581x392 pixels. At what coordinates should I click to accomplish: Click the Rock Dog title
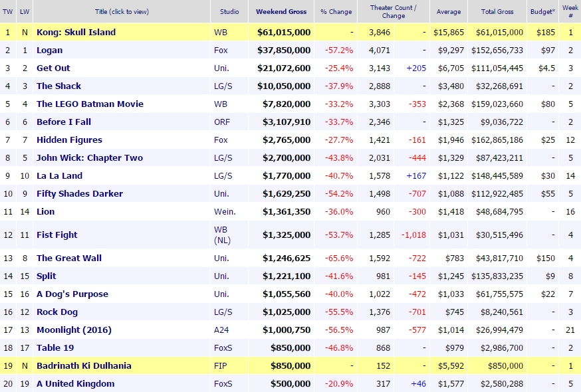coord(57,312)
